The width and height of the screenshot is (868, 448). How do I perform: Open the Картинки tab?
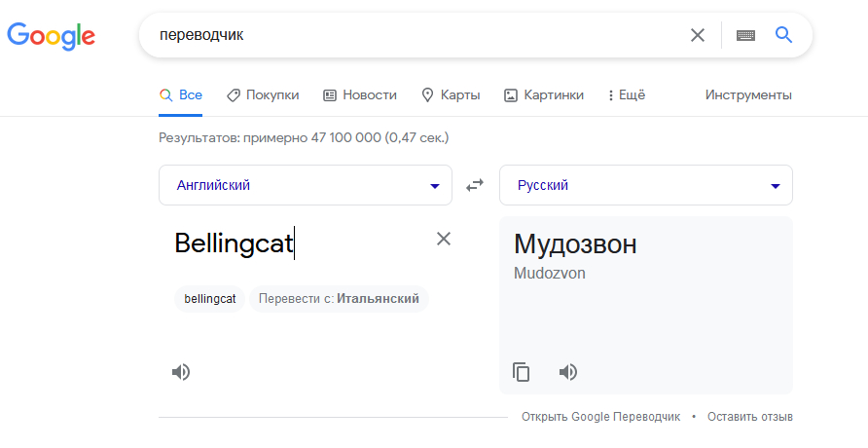[x=544, y=95]
